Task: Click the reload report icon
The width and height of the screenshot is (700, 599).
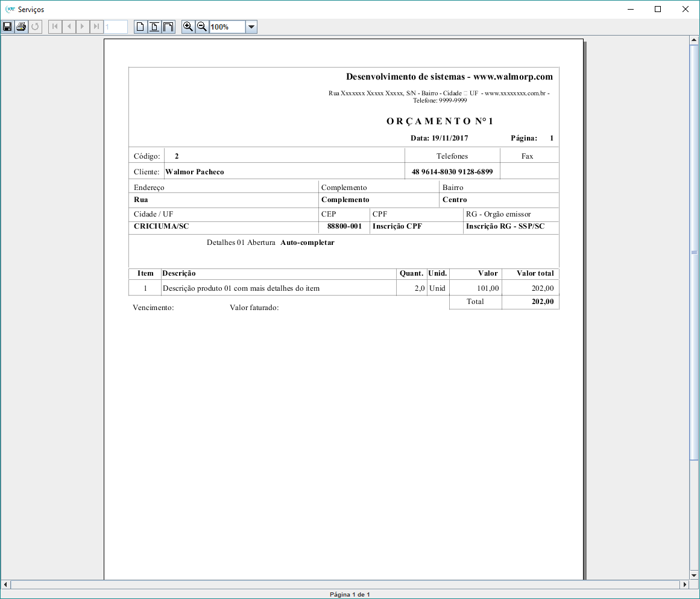Action: coord(36,27)
